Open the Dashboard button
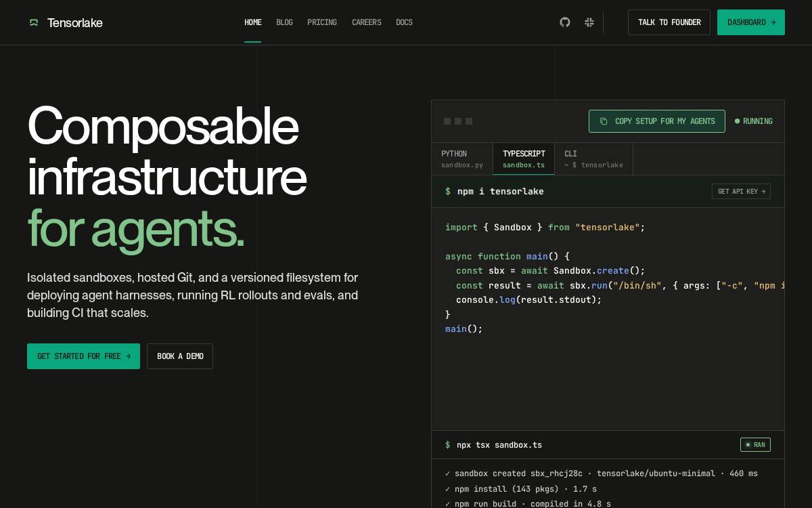This screenshot has width=812, height=508. tap(751, 22)
